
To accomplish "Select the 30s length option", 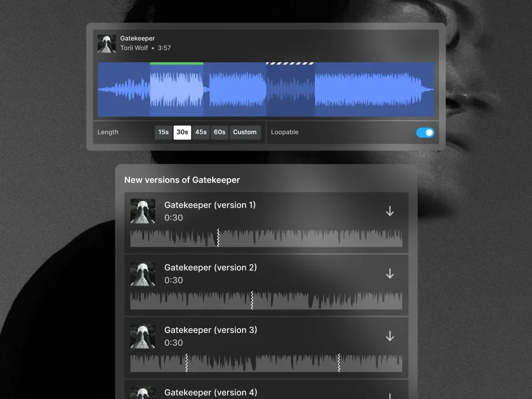I will (182, 132).
